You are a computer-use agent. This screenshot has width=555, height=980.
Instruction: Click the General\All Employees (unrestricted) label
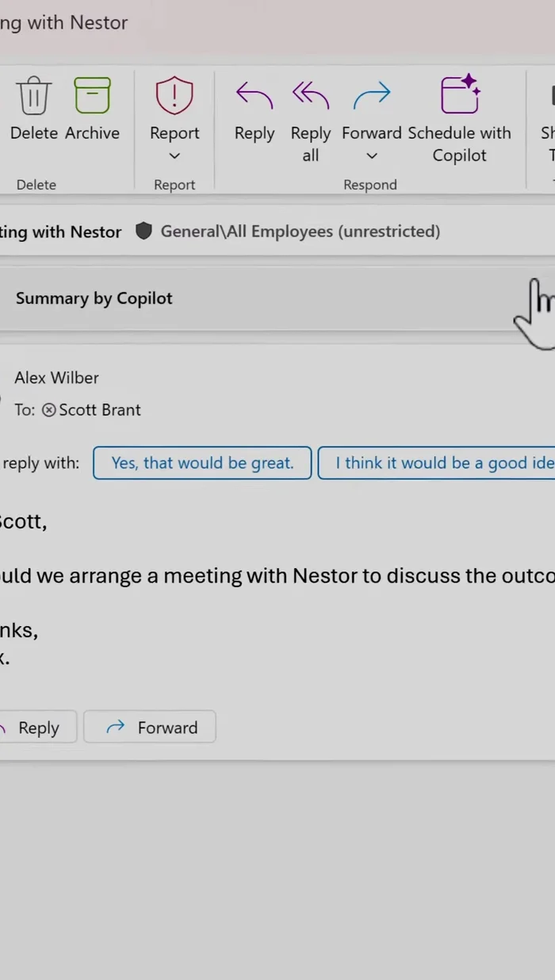coord(300,232)
